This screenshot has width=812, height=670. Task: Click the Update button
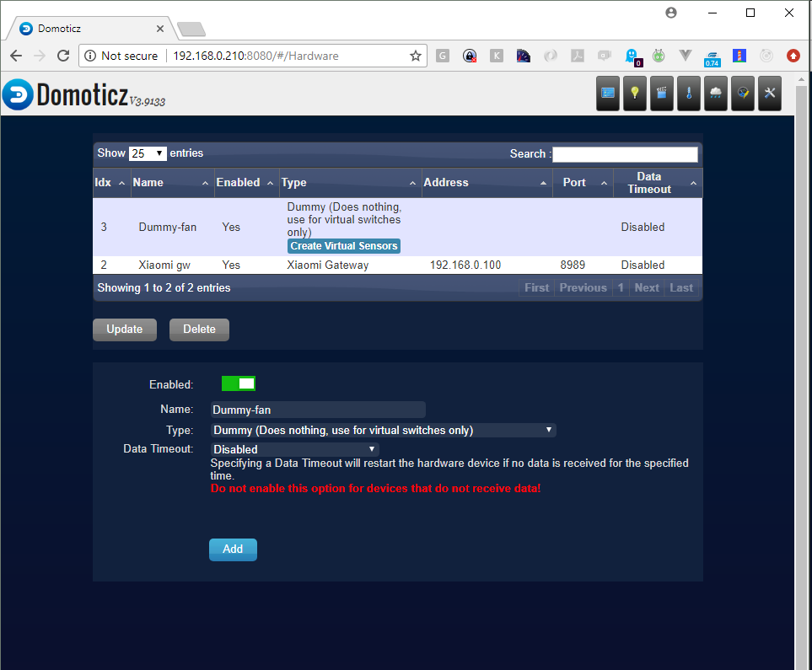coord(124,330)
